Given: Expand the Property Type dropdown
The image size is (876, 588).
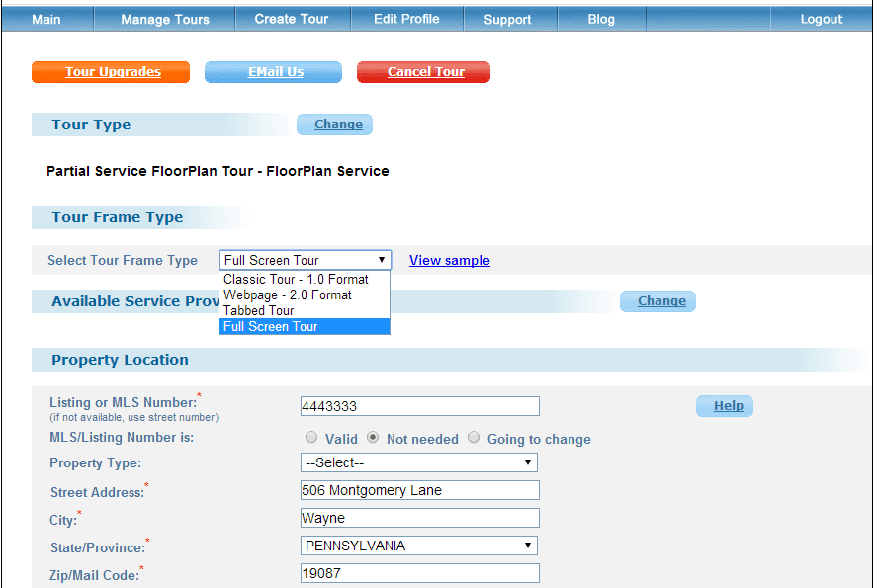Looking at the screenshot, I should (418, 462).
